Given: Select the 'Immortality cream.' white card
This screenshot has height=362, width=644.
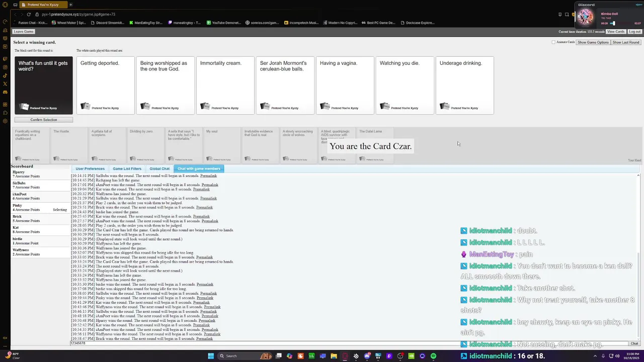Looking at the screenshot, I should point(225,85).
